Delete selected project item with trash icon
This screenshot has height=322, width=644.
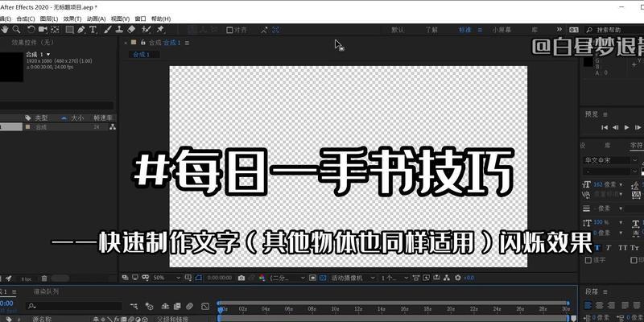click(44, 279)
